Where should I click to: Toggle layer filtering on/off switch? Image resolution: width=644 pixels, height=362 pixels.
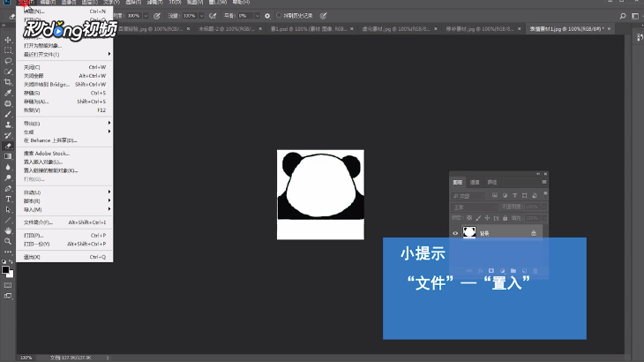(x=545, y=193)
